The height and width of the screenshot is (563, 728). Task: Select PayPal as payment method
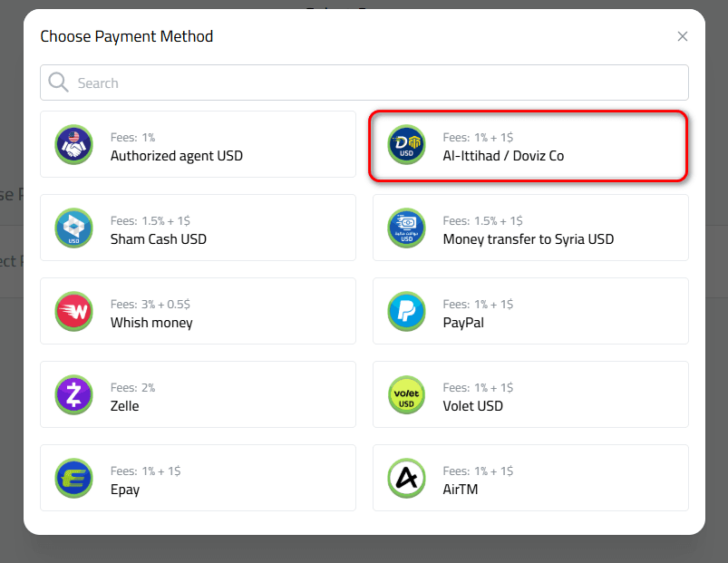click(x=530, y=311)
